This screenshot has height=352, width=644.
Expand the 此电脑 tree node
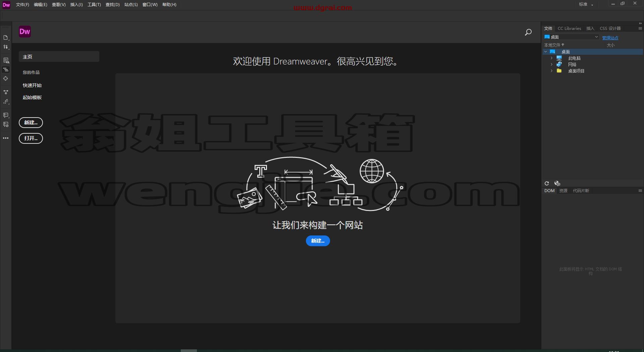click(x=551, y=58)
